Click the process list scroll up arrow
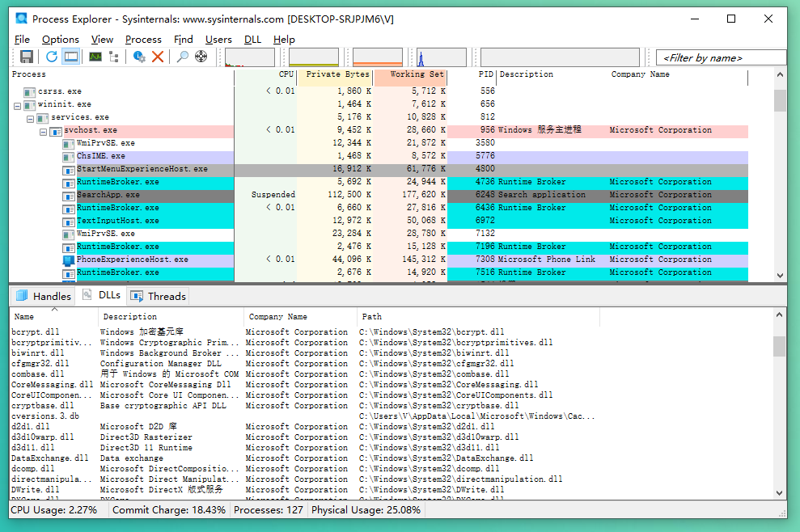 [780, 74]
